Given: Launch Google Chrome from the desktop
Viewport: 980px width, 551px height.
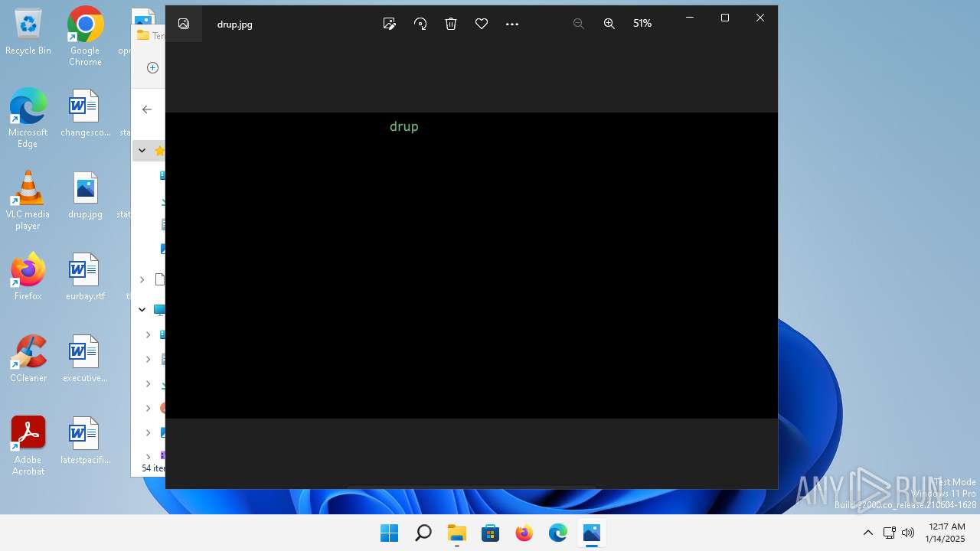Looking at the screenshot, I should click(x=85, y=37).
